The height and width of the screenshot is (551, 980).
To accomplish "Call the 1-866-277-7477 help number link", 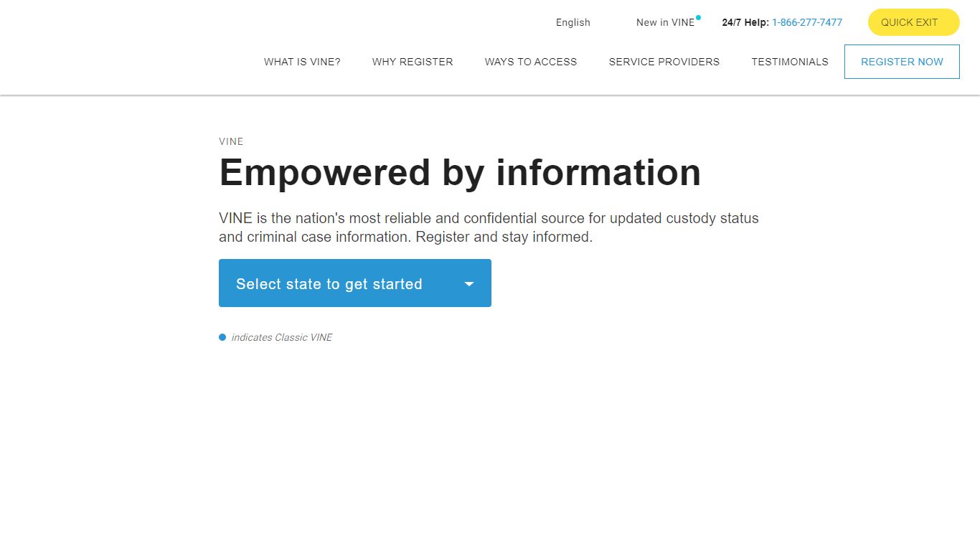I will tap(807, 22).
